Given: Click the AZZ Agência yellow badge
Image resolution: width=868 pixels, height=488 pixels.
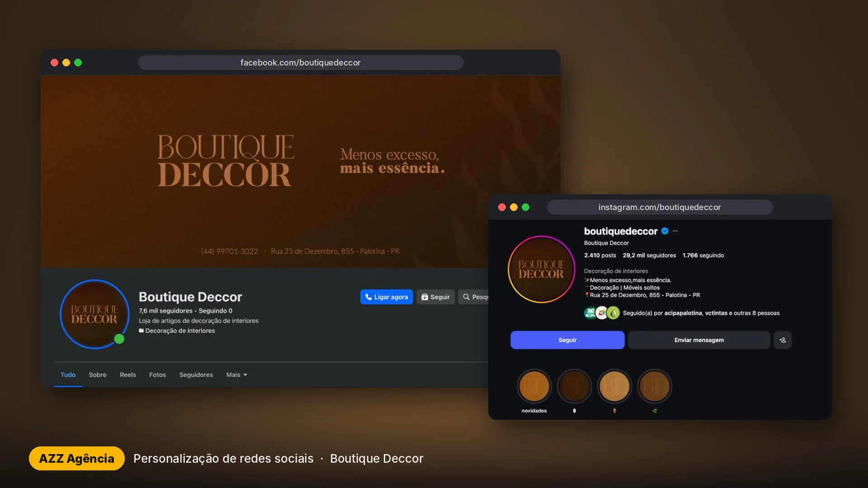Looking at the screenshot, I should [77, 458].
